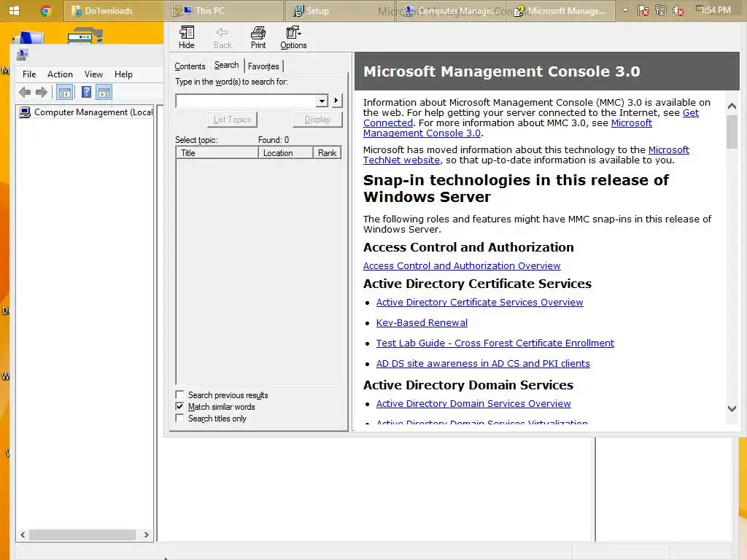Uncheck Match similar words
Viewport: 747px width, 560px height.
click(x=179, y=407)
